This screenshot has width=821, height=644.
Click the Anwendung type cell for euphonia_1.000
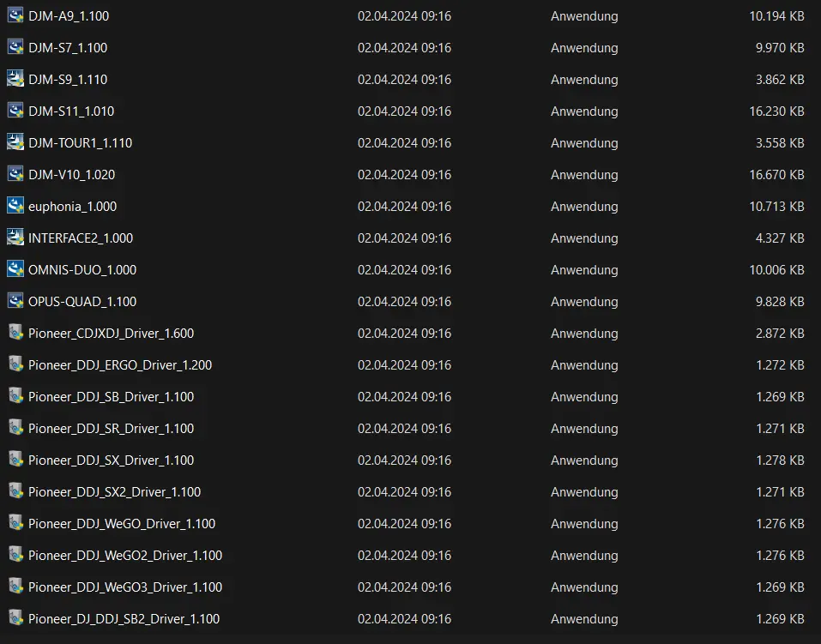584,206
